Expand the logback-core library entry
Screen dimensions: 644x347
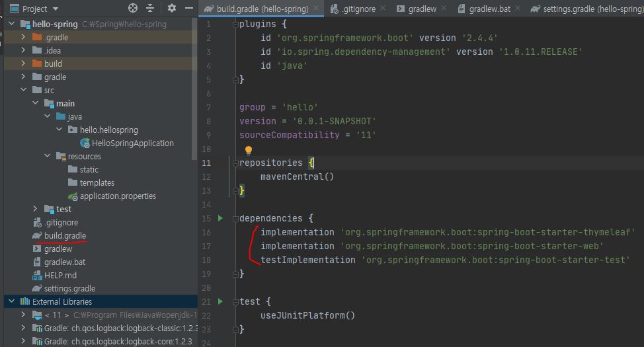(23, 341)
